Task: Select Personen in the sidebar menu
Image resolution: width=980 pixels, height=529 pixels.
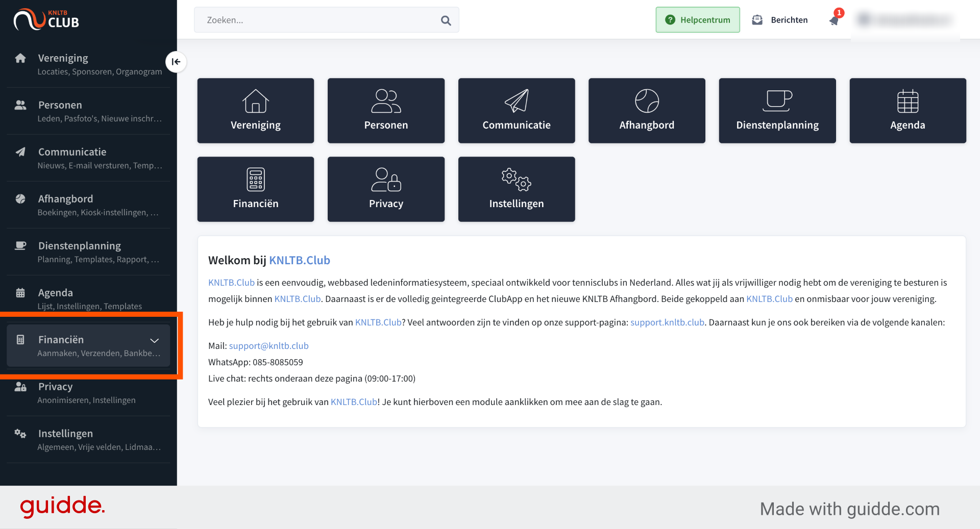Action: point(88,111)
